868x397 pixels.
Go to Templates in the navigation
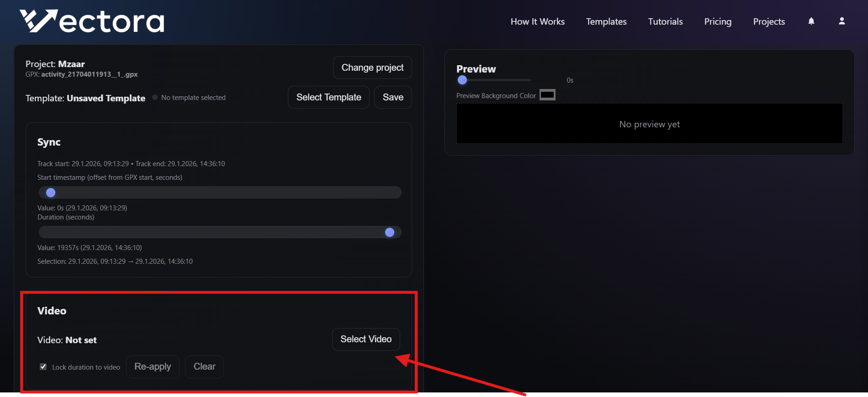coord(606,21)
